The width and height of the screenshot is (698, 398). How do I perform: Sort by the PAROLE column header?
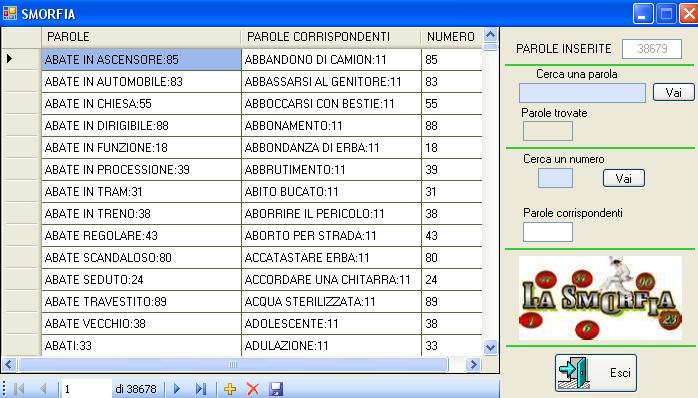(141, 37)
